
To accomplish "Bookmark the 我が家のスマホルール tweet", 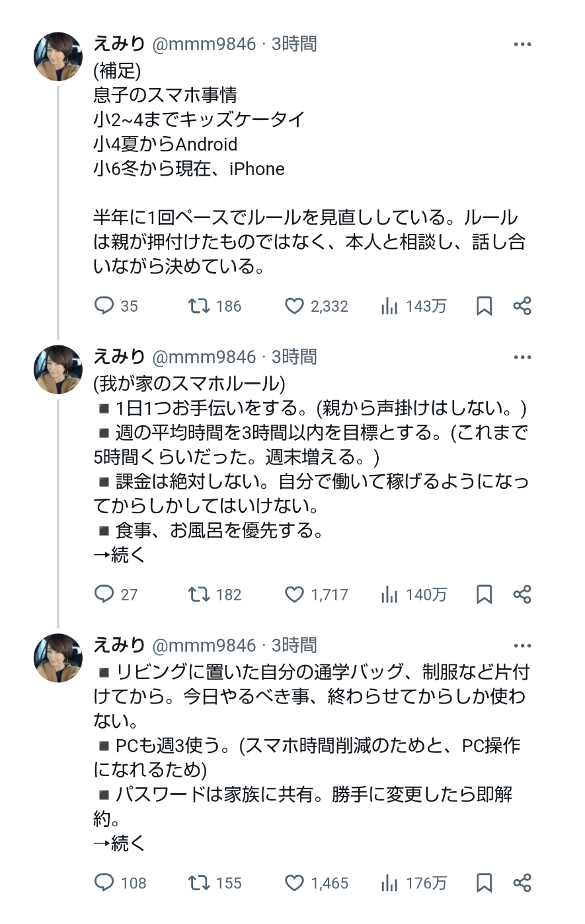I will [484, 594].
